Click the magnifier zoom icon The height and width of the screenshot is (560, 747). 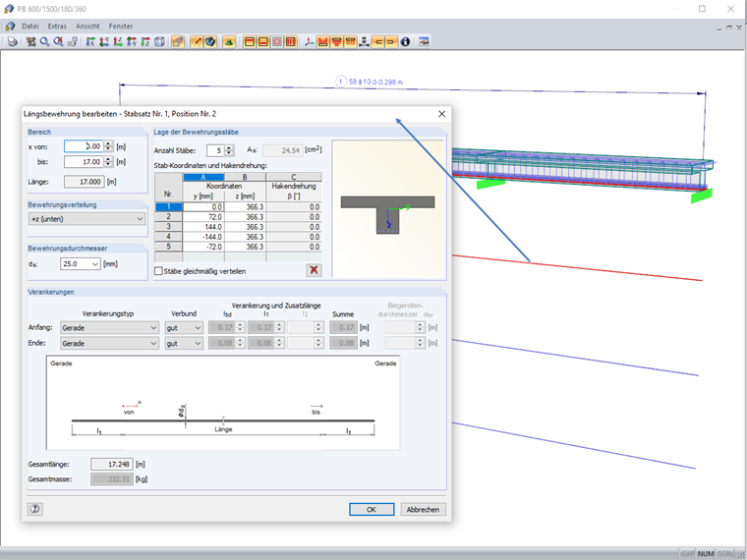(x=45, y=42)
